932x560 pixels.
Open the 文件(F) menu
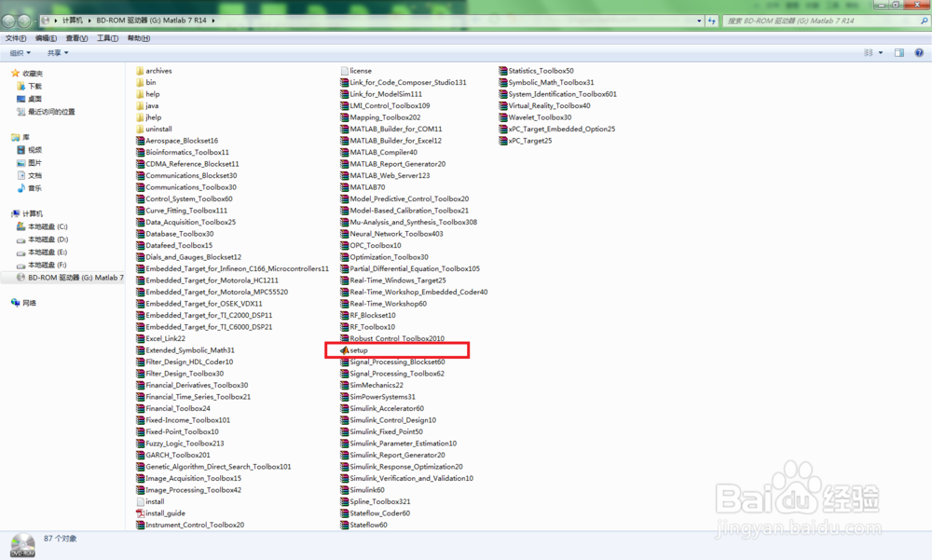click(x=16, y=38)
